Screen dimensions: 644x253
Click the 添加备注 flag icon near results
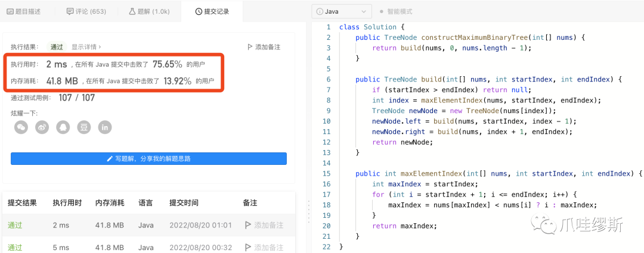[x=250, y=47]
